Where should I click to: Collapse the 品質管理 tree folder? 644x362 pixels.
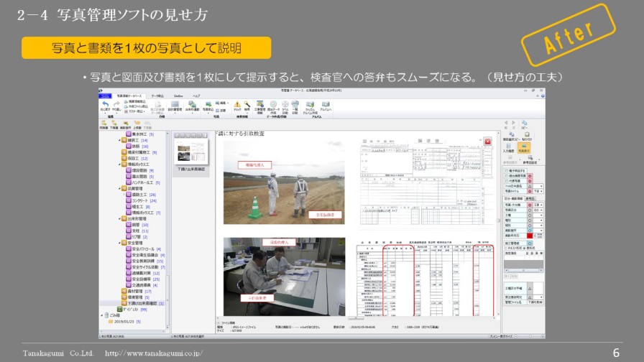pos(121,188)
